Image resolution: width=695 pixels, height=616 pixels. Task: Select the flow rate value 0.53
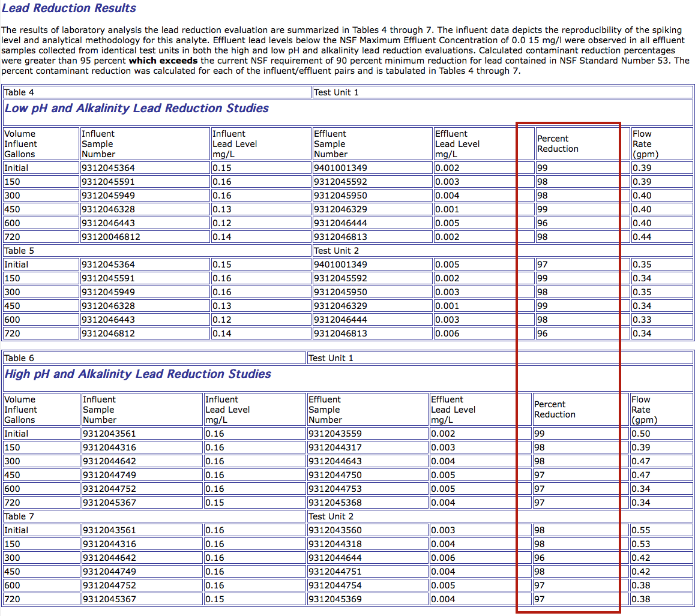click(x=641, y=544)
